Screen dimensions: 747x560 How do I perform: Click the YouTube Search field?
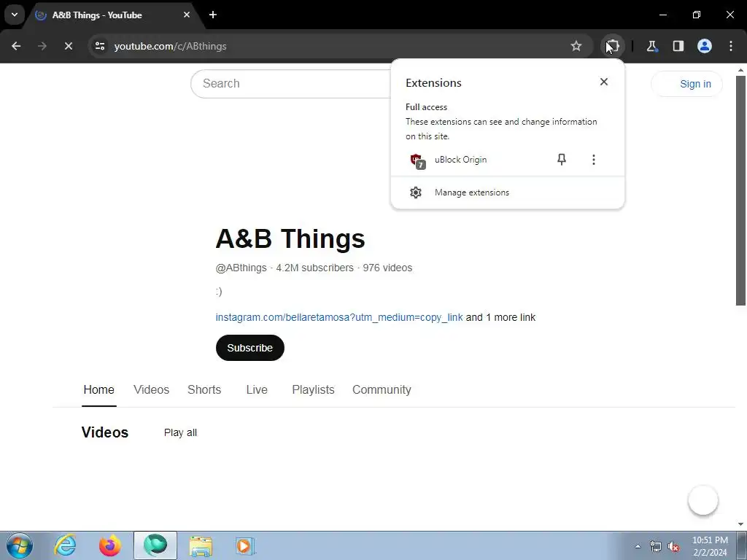290,84
